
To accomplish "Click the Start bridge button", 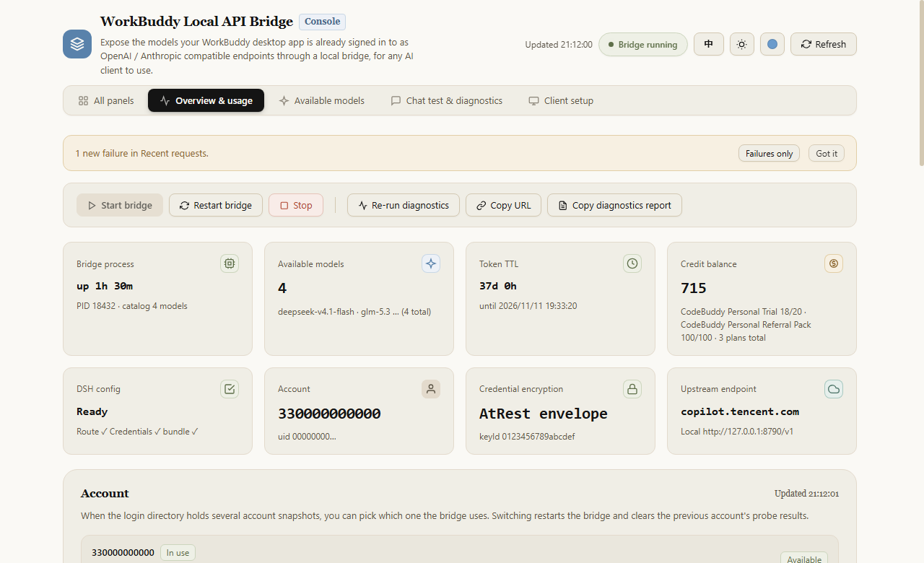I will coord(120,205).
